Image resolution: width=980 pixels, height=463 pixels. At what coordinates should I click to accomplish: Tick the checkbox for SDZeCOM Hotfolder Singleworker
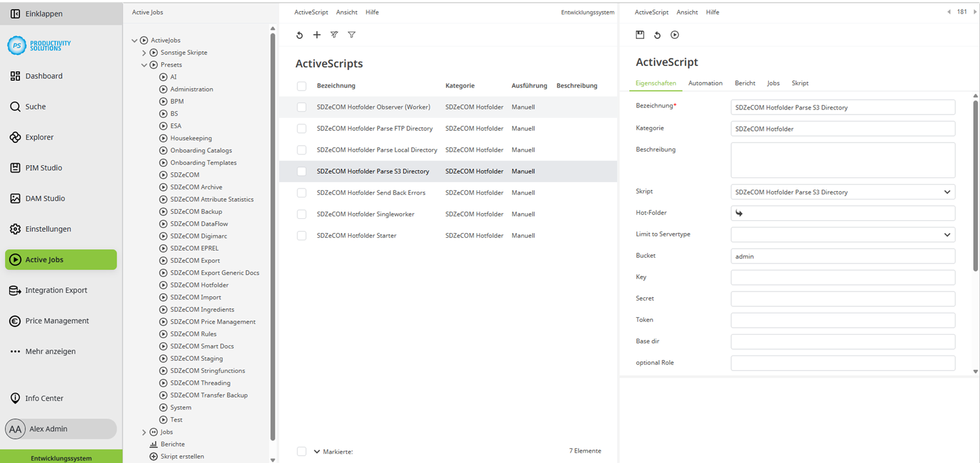click(301, 214)
